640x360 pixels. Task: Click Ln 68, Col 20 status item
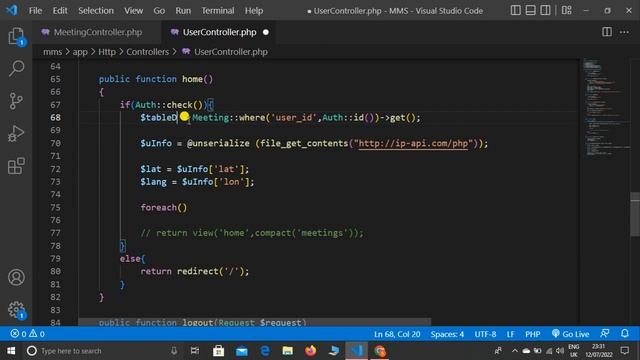[x=397, y=334]
